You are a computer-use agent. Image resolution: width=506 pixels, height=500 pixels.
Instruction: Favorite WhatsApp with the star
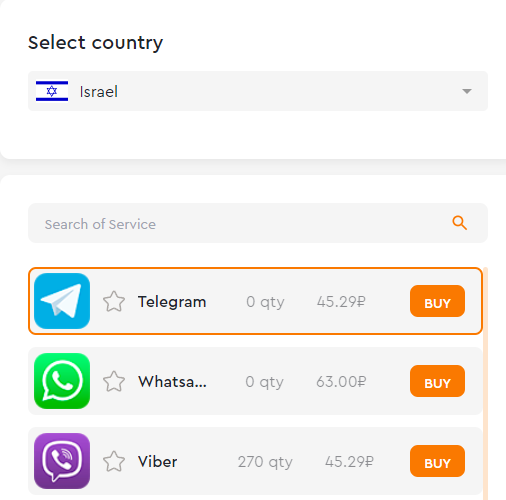(x=114, y=382)
